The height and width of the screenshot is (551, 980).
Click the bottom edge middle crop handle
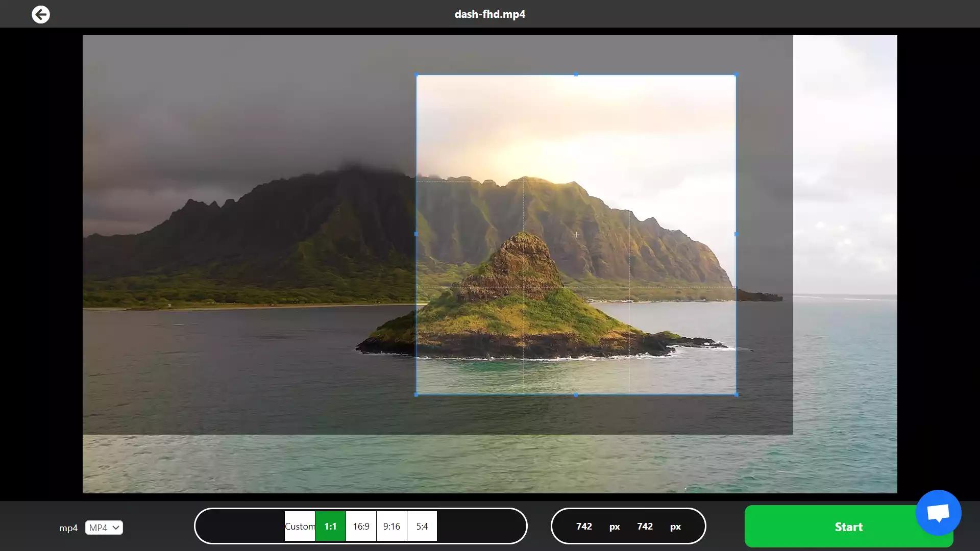point(576,394)
